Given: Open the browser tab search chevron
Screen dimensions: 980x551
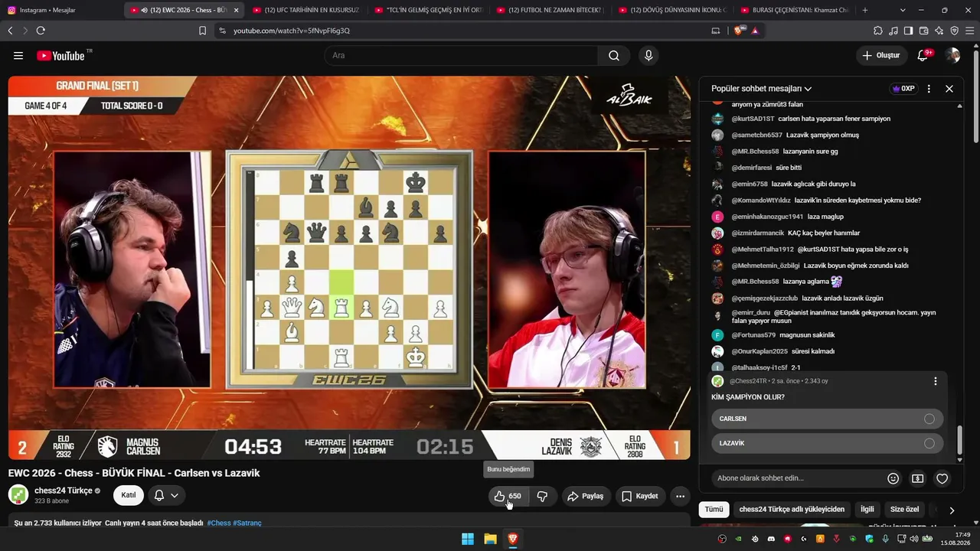Looking at the screenshot, I should 903,10.
